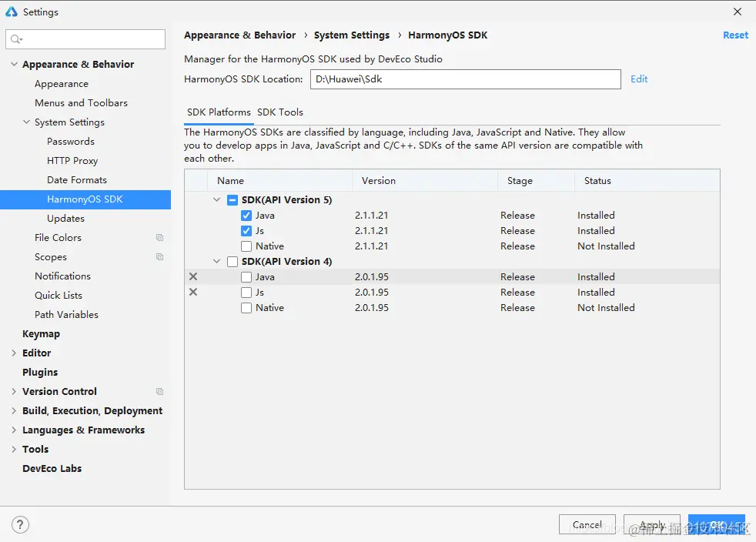Sort by the Version column header
This screenshot has height=542, width=756.
coord(425,181)
